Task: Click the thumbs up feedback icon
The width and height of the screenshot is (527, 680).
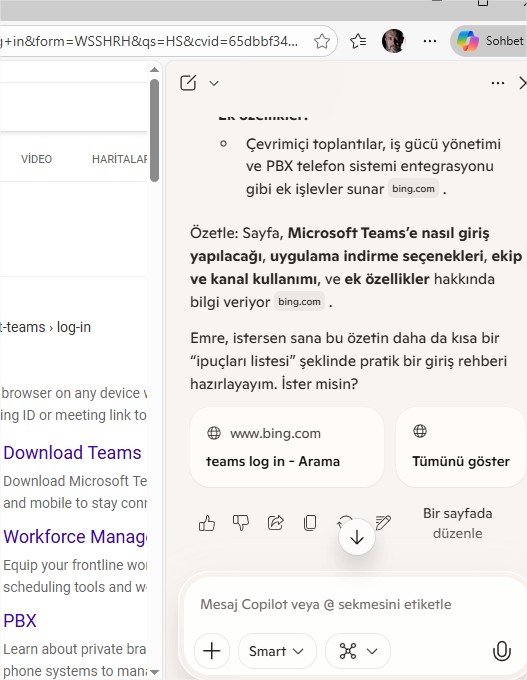Action: point(207,523)
